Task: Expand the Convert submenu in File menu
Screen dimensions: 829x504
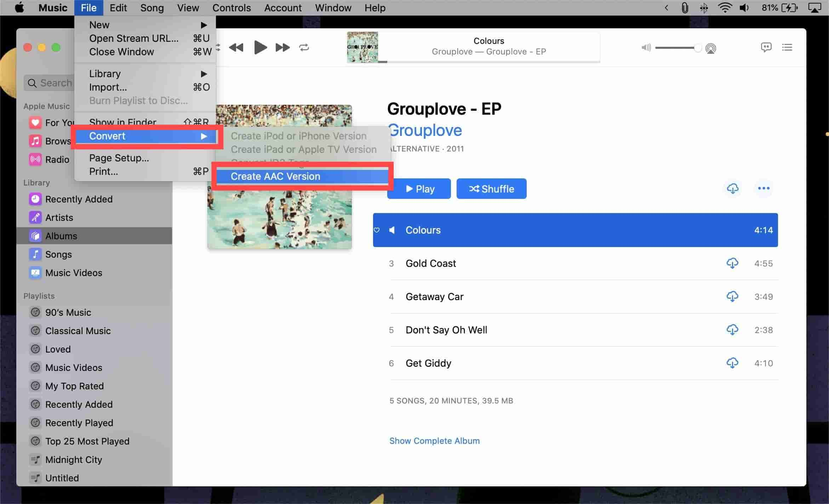Action: pyautogui.click(x=144, y=136)
